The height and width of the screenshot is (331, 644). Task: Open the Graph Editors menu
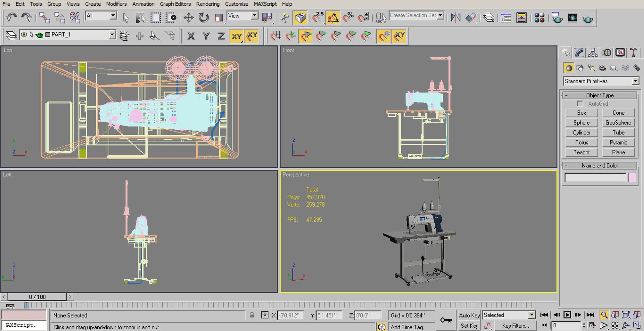pos(175,4)
